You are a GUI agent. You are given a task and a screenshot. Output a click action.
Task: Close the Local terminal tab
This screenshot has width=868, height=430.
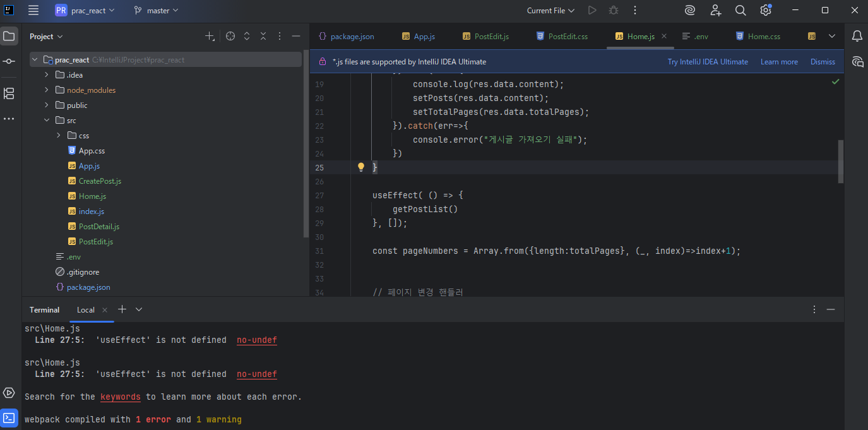click(105, 310)
